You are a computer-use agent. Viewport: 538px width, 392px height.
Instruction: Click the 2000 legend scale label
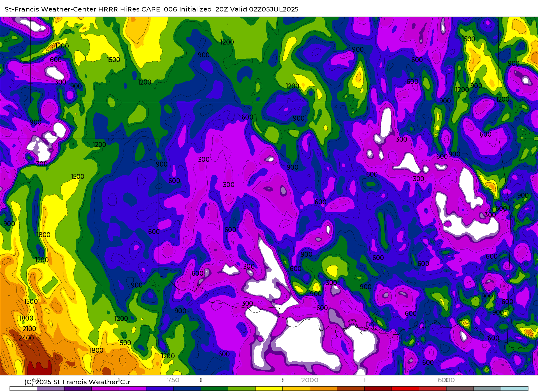pyautogui.click(x=310, y=380)
